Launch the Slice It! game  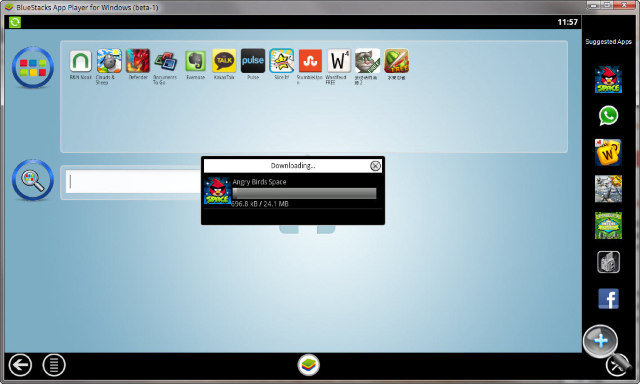(x=282, y=61)
